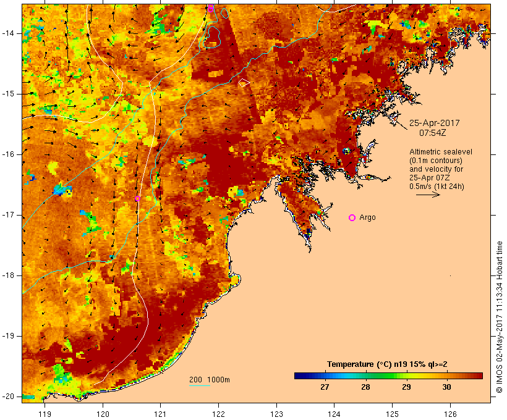Click the '119' longitude axis label
The height and width of the screenshot is (420, 507).
(45, 414)
